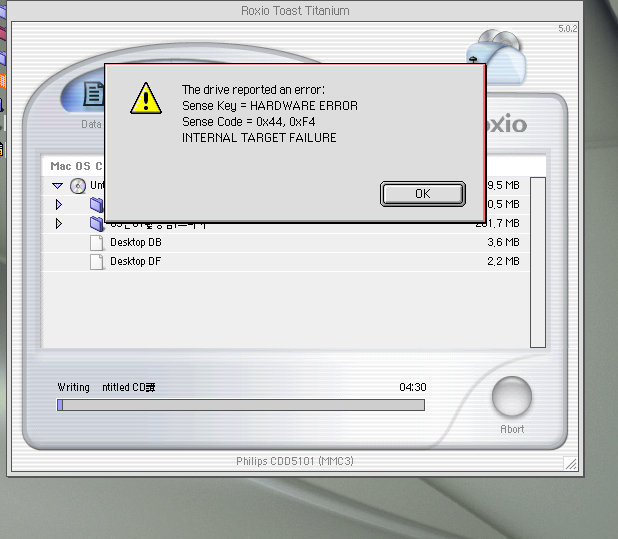Click the folder icon sized 201.7 MB
This screenshot has width=618, height=539.
point(97,223)
